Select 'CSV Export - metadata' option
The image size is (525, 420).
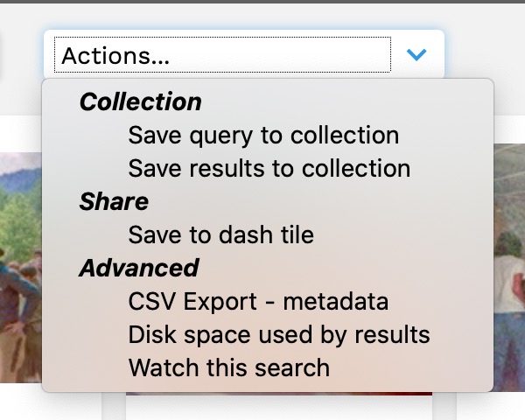(x=258, y=302)
